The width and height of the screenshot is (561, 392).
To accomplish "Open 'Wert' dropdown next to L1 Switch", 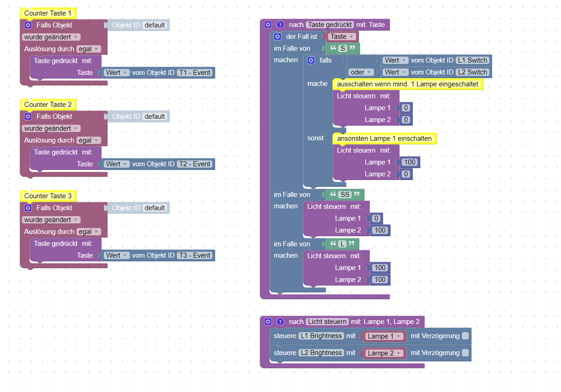I will coord(395,60).
